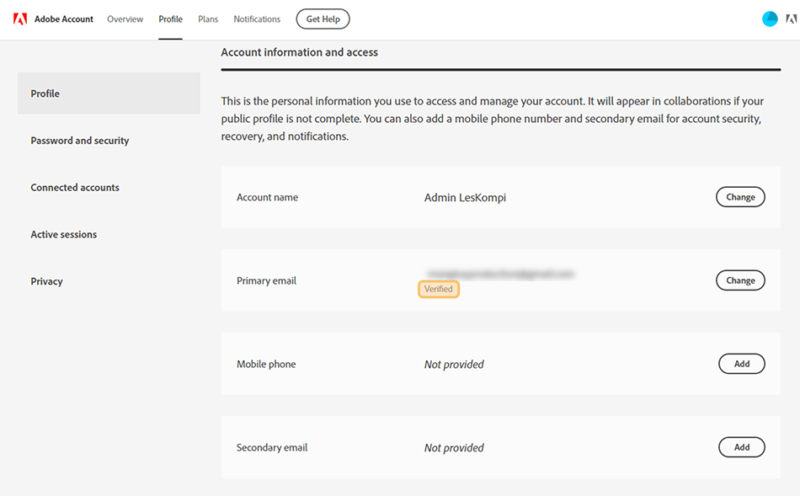Open Connected accounts in sidebar
Screen dimensions: 800x496
[x=75, y=187]
